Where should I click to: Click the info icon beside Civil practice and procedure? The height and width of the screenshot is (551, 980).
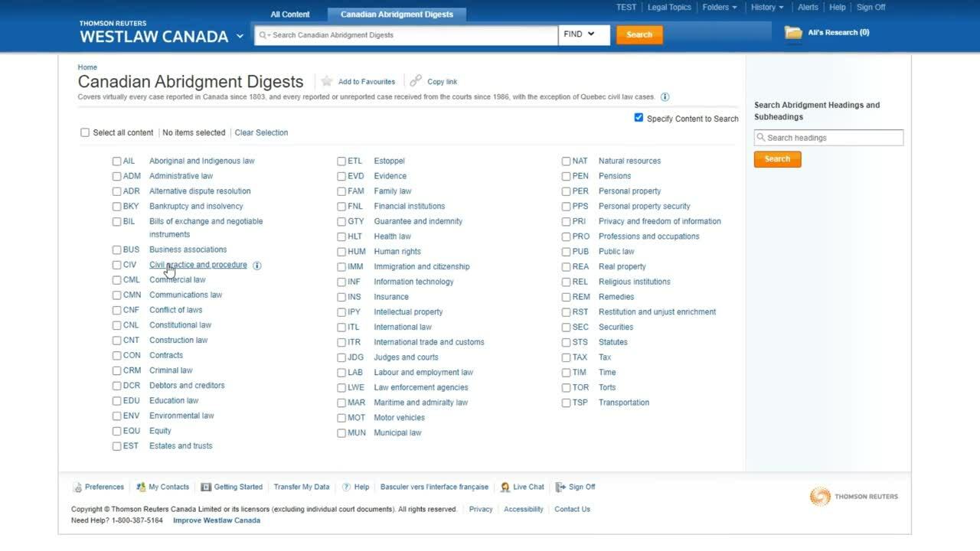coord(257,266)
